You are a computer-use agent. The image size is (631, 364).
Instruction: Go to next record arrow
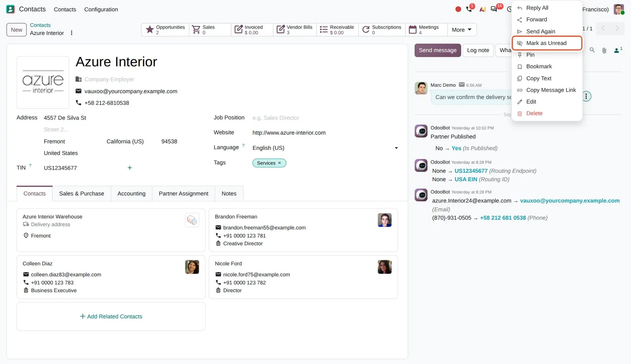click(x=617, y=28)
